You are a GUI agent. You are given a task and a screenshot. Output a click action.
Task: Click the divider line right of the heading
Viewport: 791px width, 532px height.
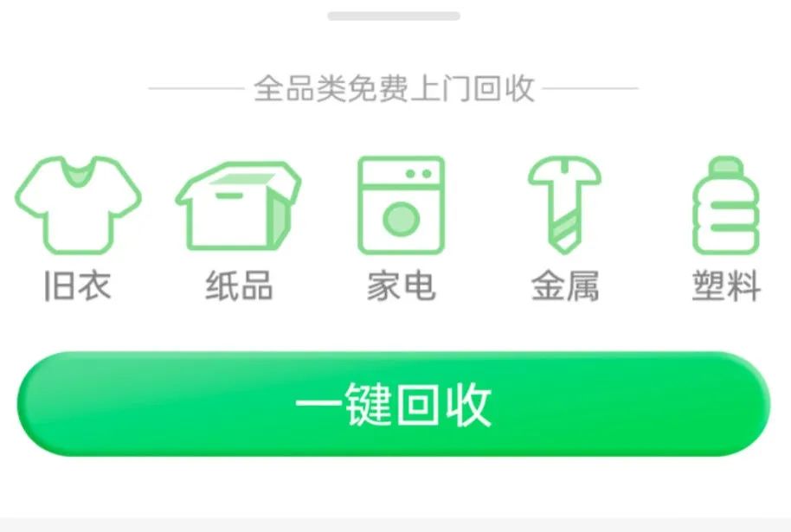click(x=591, y=88)
